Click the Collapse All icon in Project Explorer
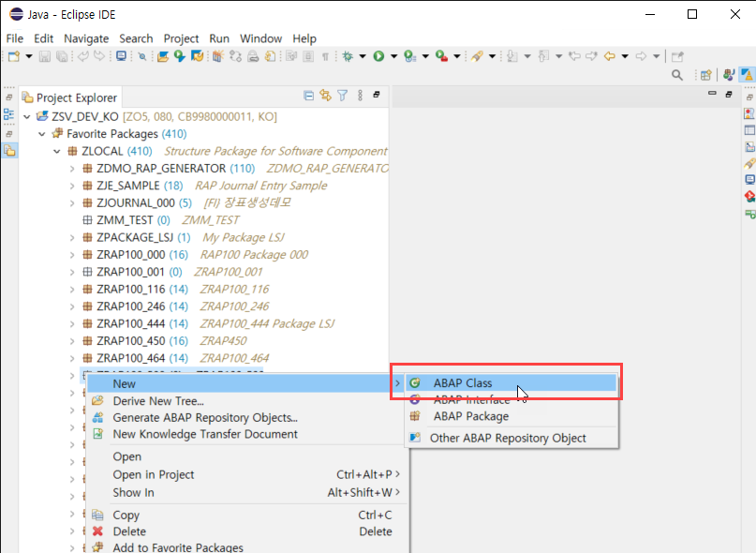 click(308, 96)
